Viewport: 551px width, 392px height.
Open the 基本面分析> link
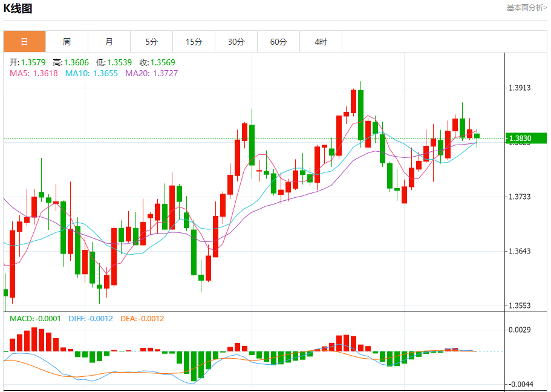tap(526, 8)
